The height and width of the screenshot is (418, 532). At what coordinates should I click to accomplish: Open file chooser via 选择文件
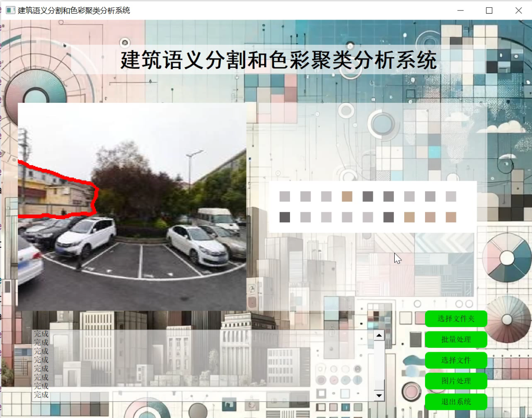tap(456, 360)
